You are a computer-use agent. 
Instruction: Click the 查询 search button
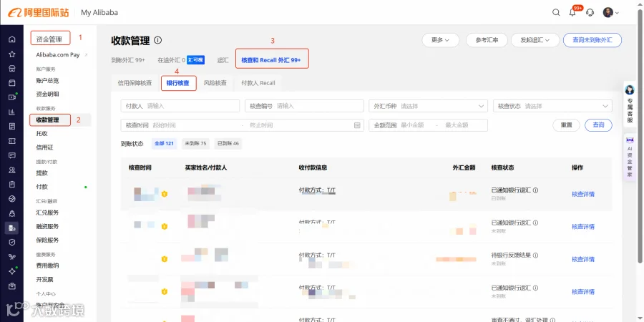[598, 125]
